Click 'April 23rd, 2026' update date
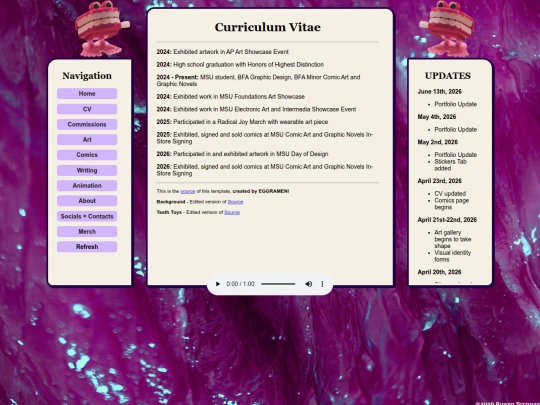Screen dimensions: 540x405 tap(439, 181)
